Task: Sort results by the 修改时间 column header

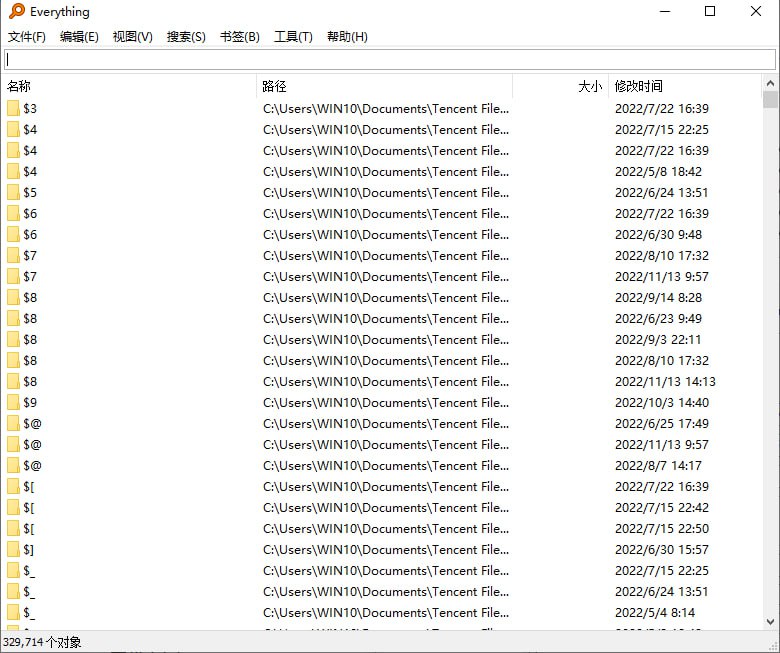Action: click(x=685, y=86)
